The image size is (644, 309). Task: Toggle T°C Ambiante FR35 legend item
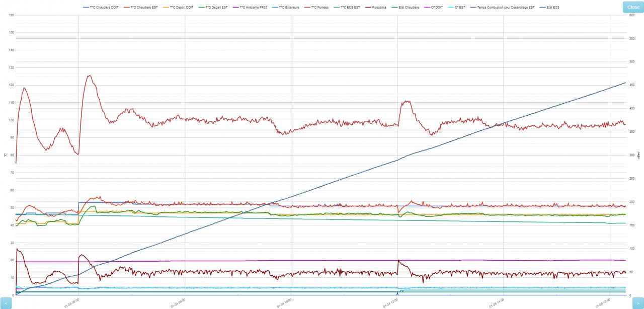pos(250,8)
